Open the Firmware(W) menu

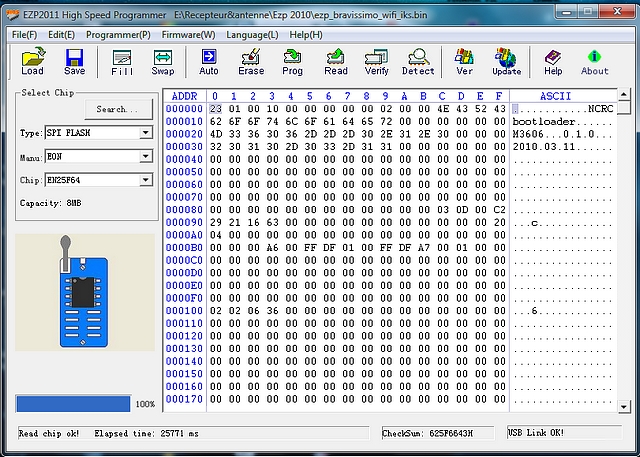click(189, 35)
